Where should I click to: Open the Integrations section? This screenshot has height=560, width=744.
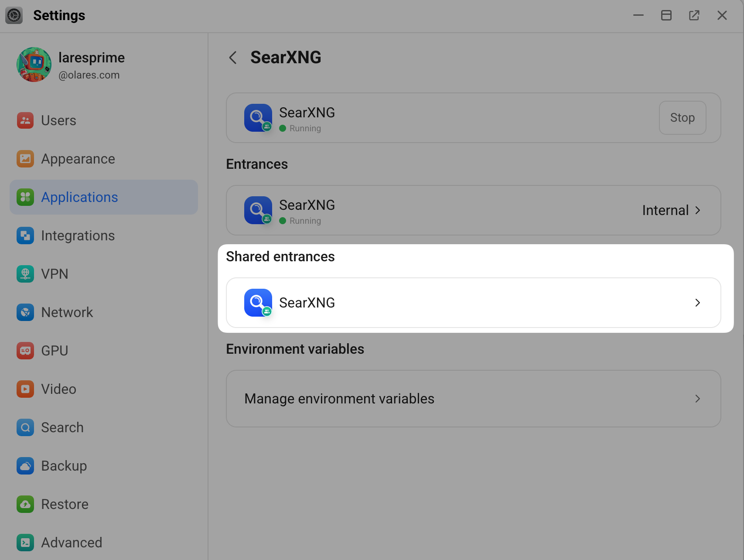[x=104, y=236]
